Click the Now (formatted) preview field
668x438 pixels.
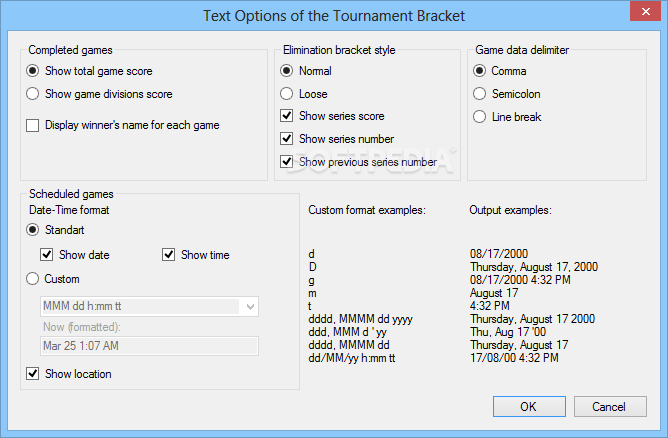point(149,346)
